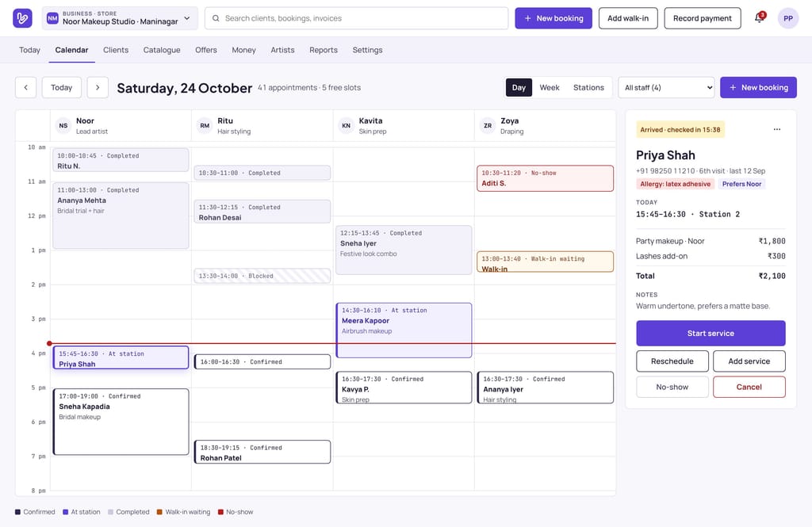Open Rohan Desai 11:30-12:15 appointment
812x527 pixels.
pyautogui.click(x=262, y=212)
